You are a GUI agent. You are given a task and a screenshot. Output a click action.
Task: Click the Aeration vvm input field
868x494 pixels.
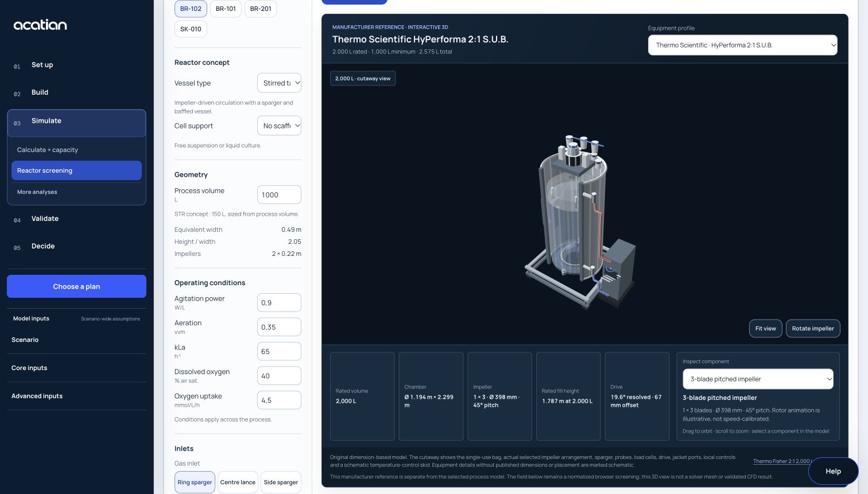pos(279,327)
